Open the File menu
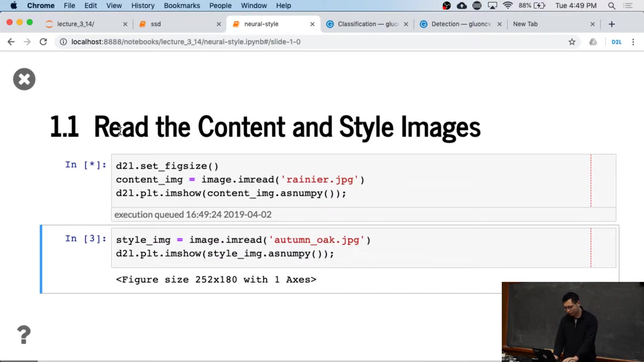The width and height of the screenshot is (644, 362). pyautogui.click(x=69, y=6)
